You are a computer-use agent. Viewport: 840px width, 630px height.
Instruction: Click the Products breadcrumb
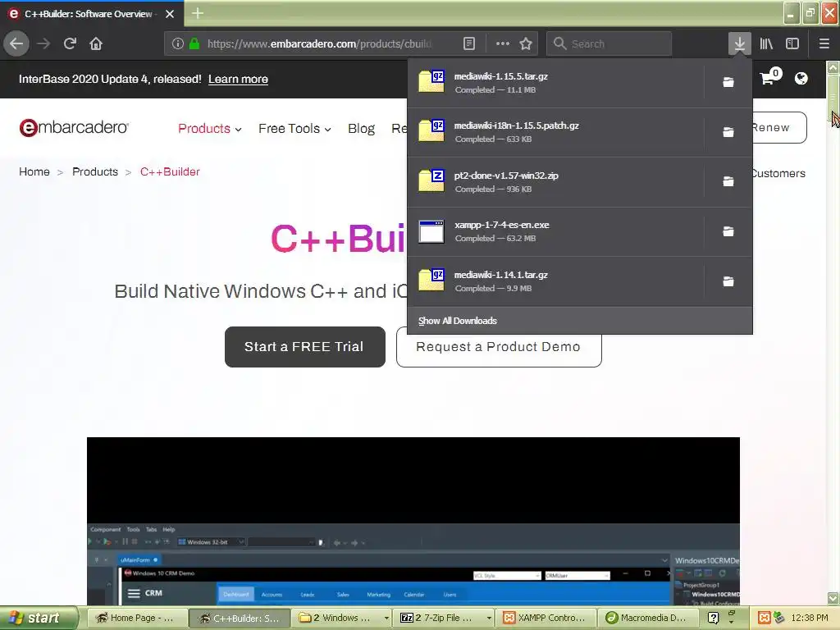tap(95, 171)
